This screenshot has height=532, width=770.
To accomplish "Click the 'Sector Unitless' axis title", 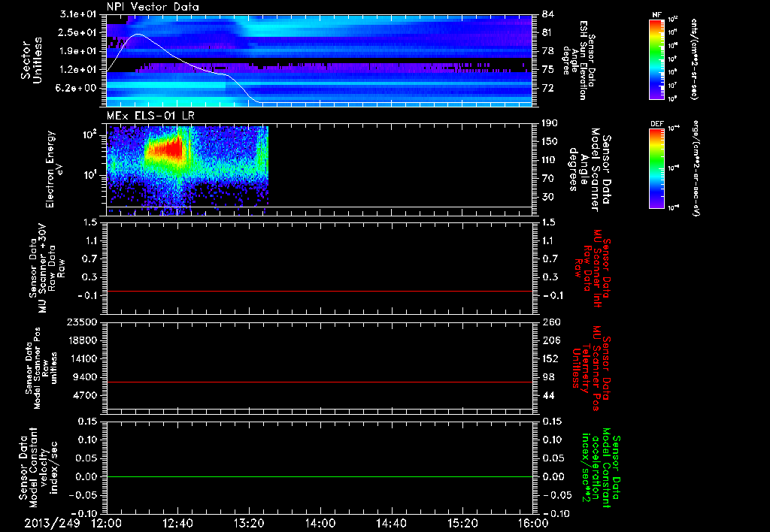I will click(x=32, y=60).
